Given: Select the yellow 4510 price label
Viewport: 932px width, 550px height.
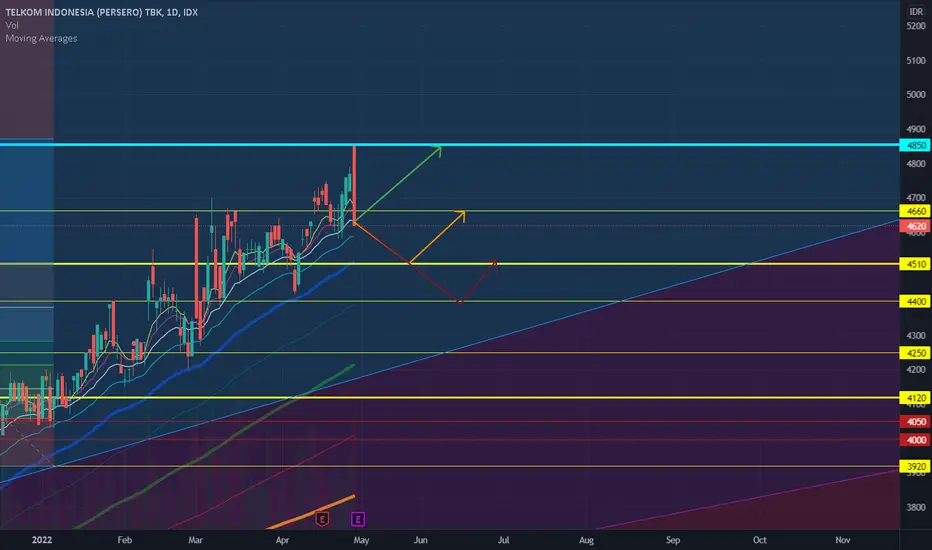Looking at the screenshot, I should [x=915, y=264].
